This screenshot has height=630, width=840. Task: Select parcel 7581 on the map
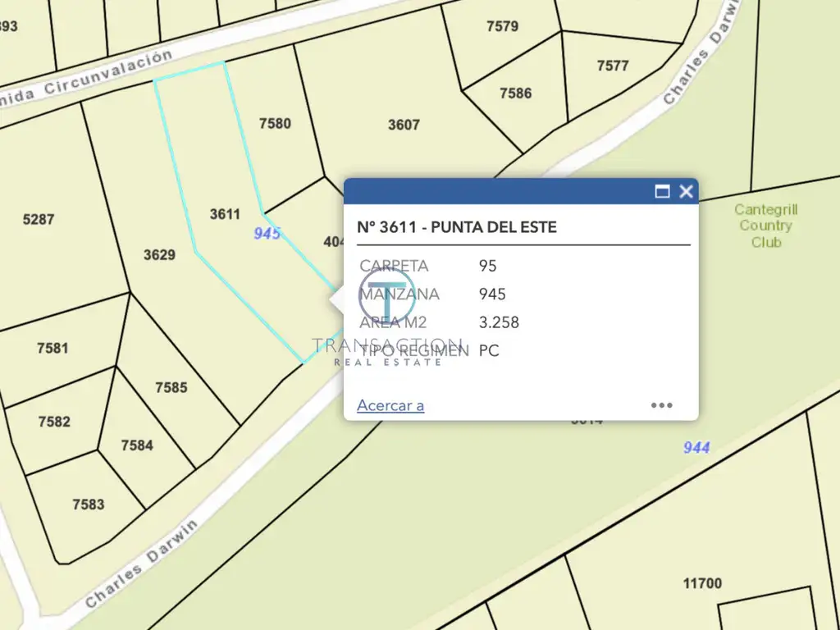coord(52,348)
